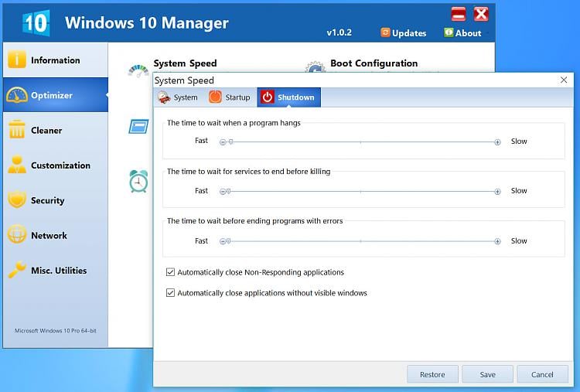
Task: Close the System Speed dialog
Action: pos(563,80)
